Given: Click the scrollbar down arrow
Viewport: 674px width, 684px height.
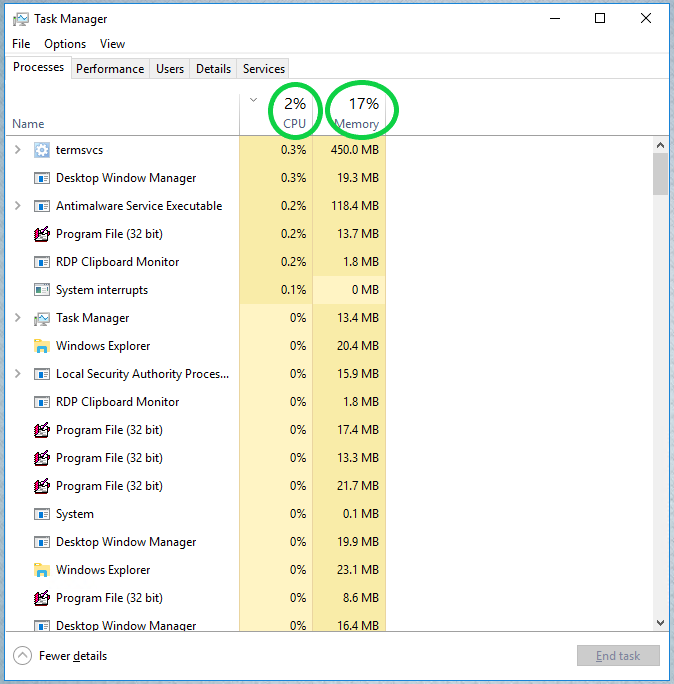Looking at the screenshot, I should tap(660, 623).
